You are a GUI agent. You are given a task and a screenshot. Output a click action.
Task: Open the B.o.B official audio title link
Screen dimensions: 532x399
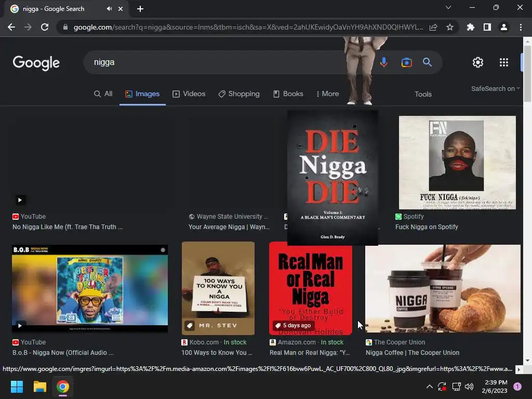tap(63, 353)
